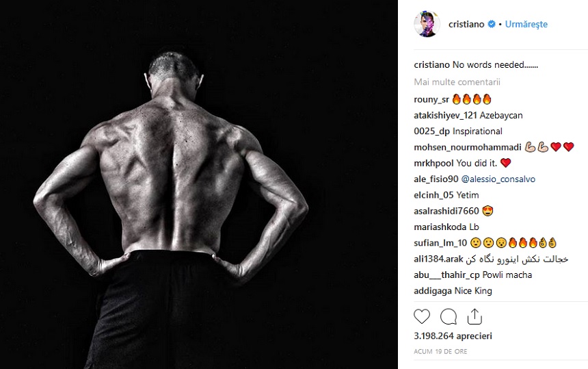
Task: Open cristiano's profile picture avatar
Action: click(x=427, y=24)
